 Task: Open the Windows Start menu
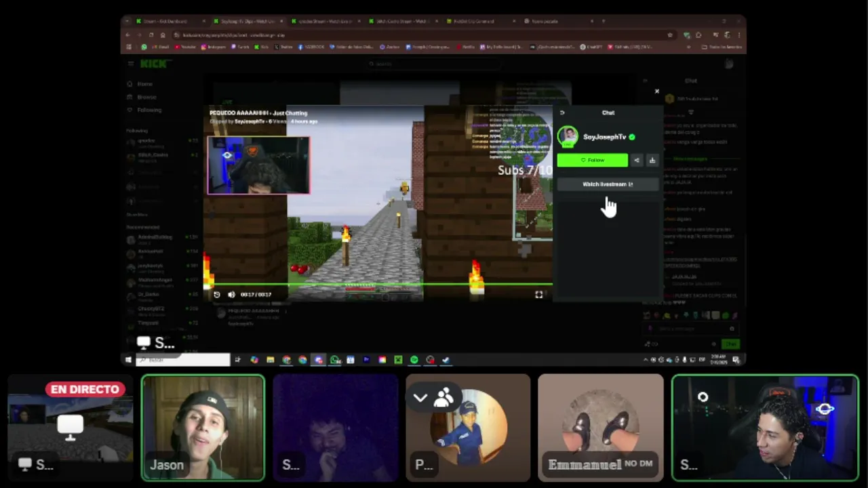coord(127,360)
